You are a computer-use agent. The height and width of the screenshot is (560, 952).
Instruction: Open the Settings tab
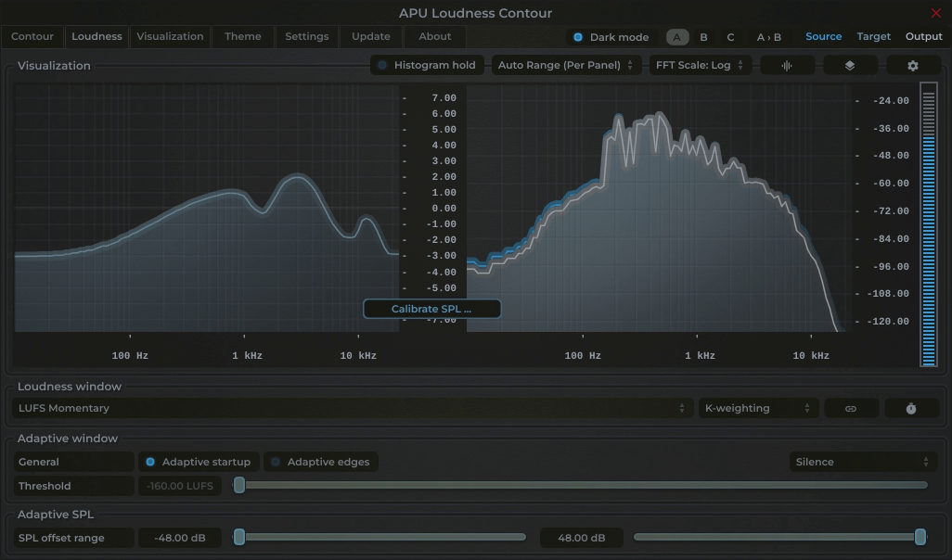click(x=306, y=36)
